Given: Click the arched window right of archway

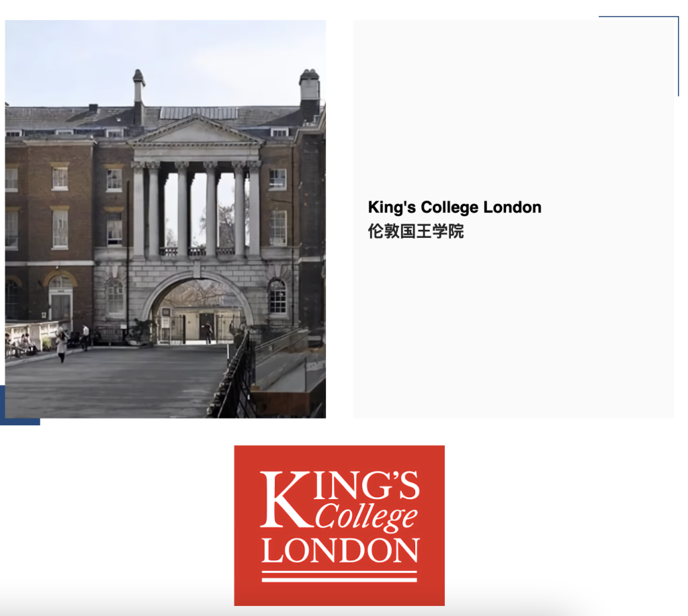Looking at the screenshot, I should coord(277,296).
